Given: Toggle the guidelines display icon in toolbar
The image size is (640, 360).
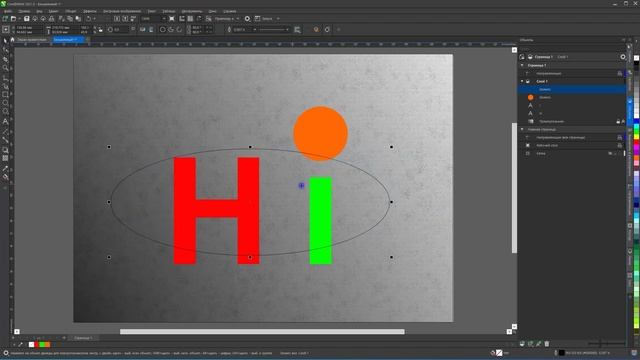Looking at the screenshot, I should click(x=199, y=19).
